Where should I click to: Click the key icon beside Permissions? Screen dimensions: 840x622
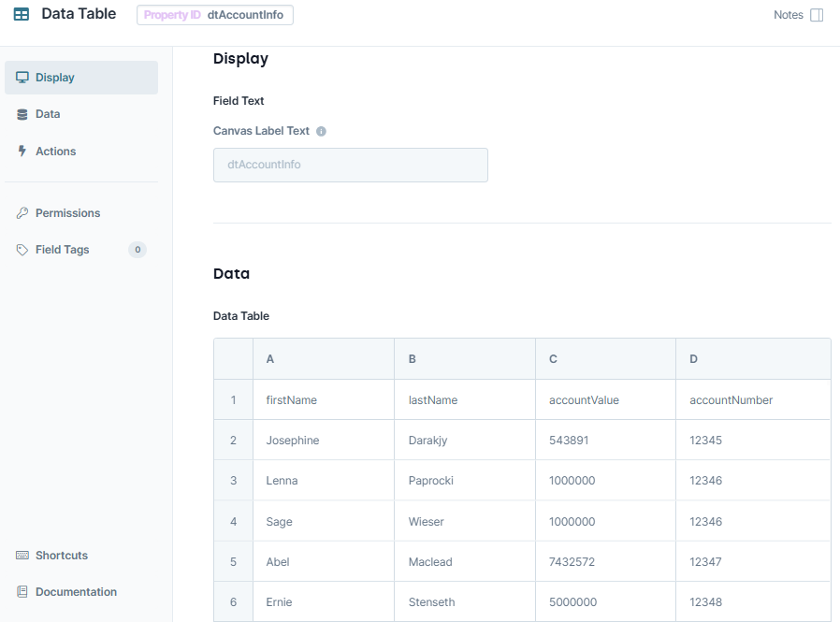(22, 212)
